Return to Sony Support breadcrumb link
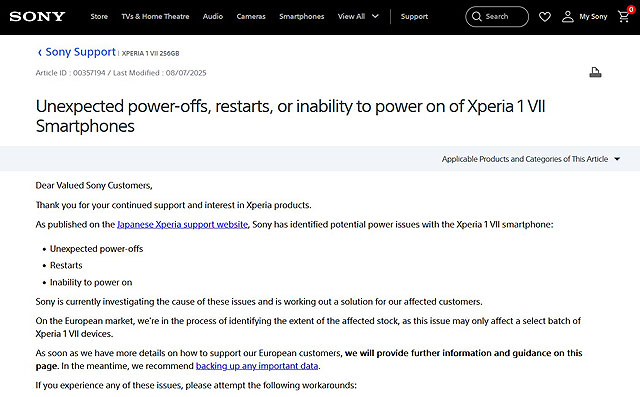This screenshot has width=640, height=397. click(80, 52)
